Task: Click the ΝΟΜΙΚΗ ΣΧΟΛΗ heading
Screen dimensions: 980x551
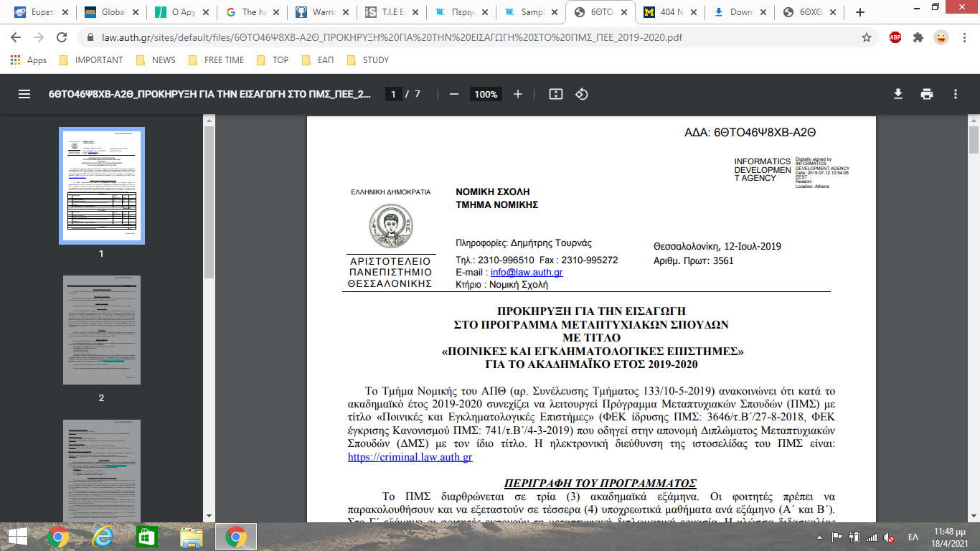Action: 492,192
